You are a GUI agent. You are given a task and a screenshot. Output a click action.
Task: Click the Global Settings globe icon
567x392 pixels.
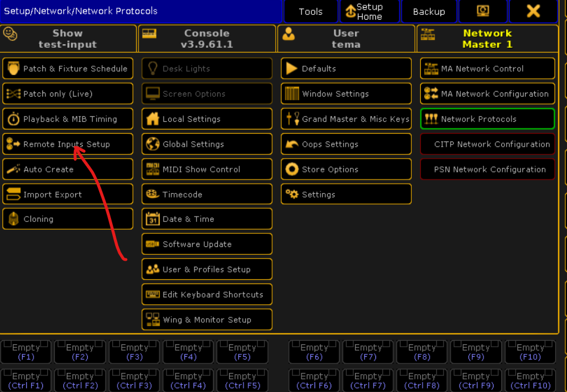[x=153, y=144]
